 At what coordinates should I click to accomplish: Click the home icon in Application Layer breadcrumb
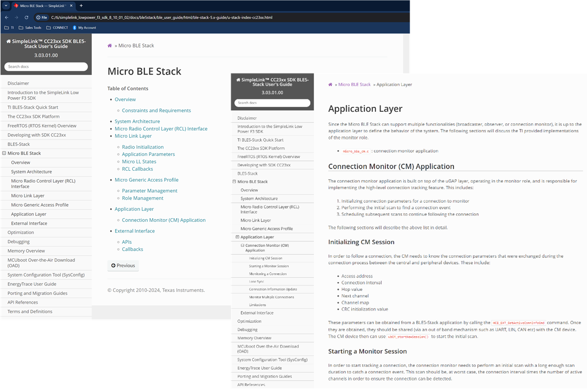(330, 84)
